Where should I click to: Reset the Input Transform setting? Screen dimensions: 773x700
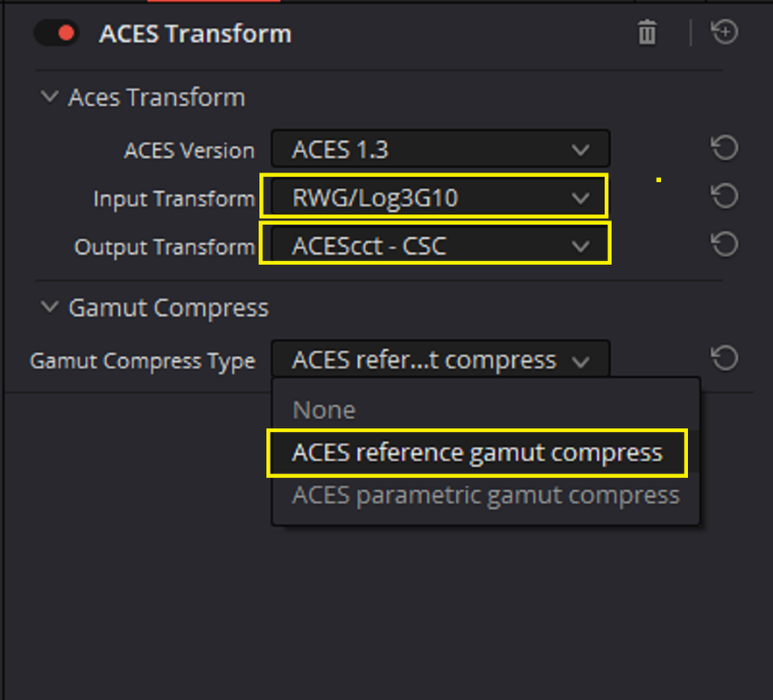(724, 196)
